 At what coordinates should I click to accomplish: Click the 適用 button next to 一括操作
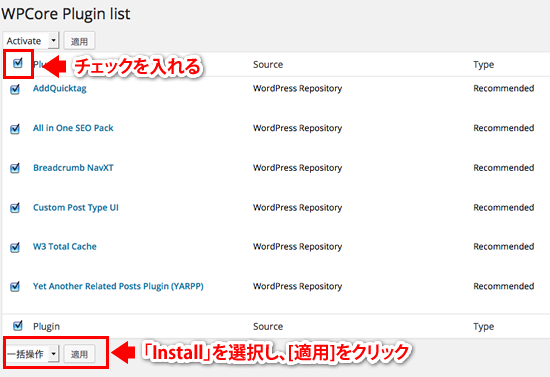coord(79,354)
